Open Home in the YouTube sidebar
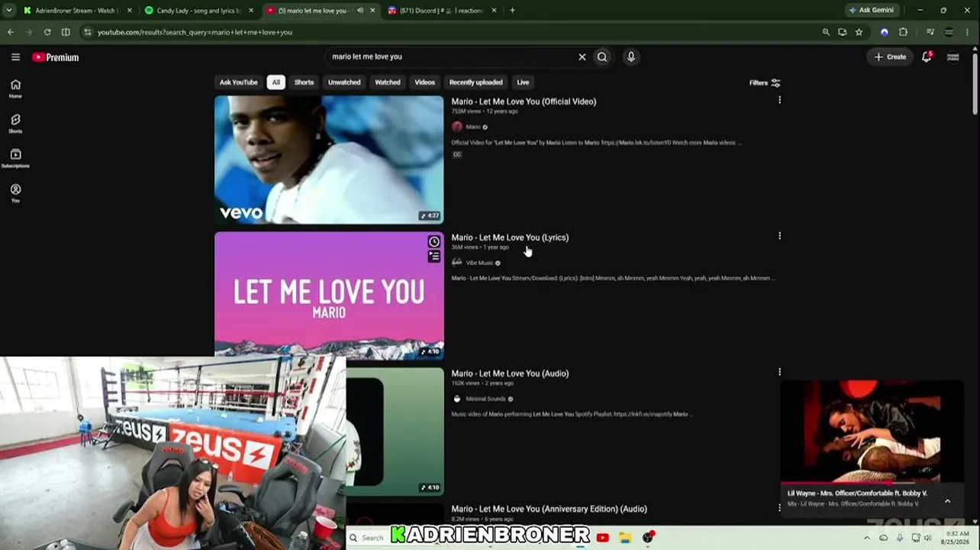980x550 pixels. (15, 89)
